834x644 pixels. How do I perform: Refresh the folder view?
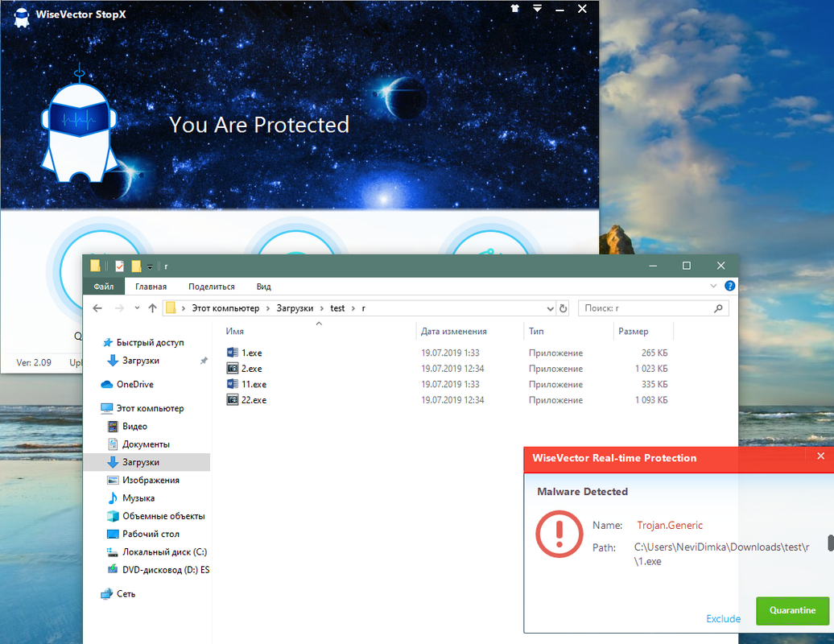[564, 308]
